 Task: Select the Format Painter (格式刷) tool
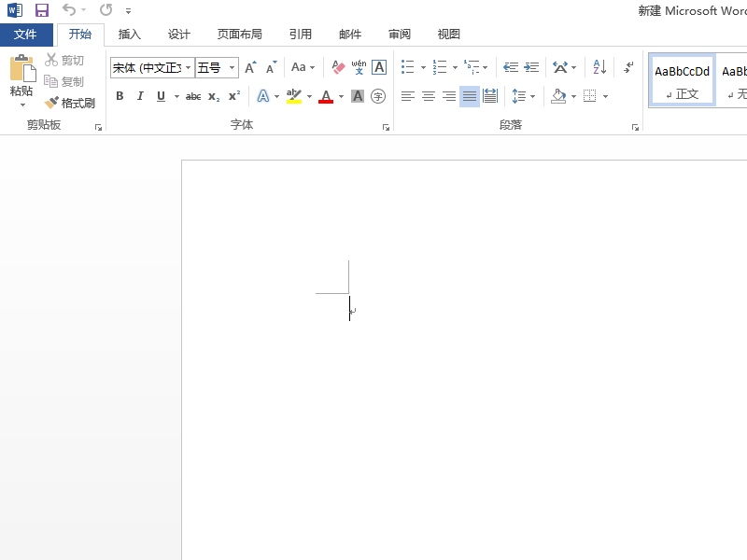(70, 103)
